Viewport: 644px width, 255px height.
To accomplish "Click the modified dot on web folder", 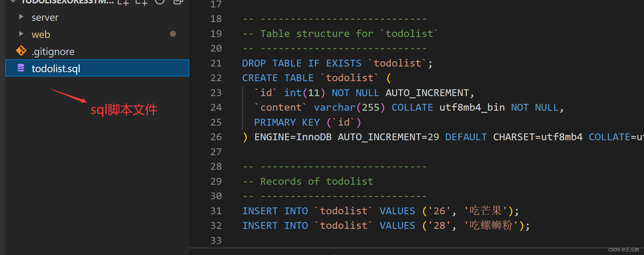I will pyautogui.click(x=173, y=34).
